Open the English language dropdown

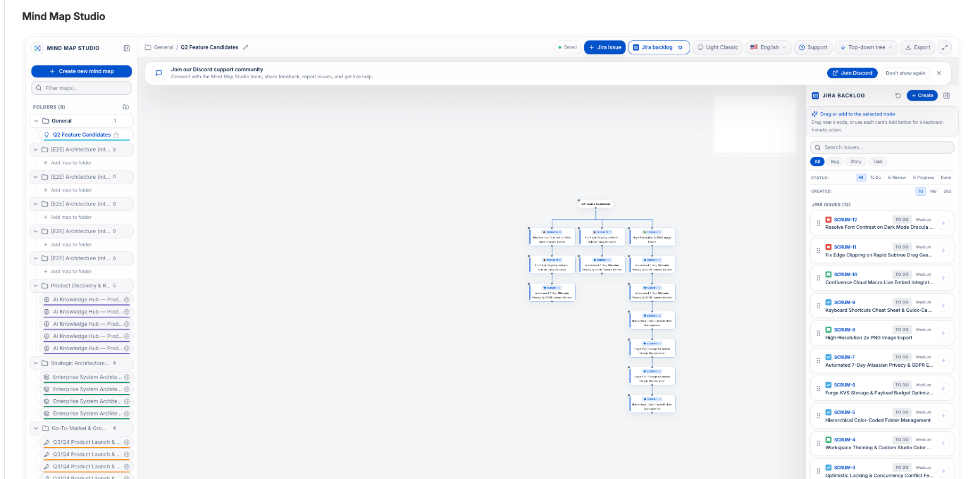coord(768,47)
